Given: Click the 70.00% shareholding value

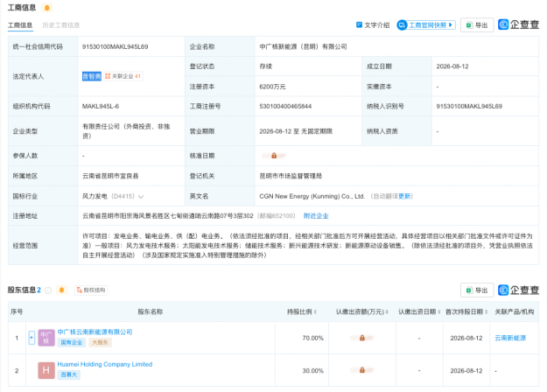Looking at the screenshot, I should [x=313, y=338].
